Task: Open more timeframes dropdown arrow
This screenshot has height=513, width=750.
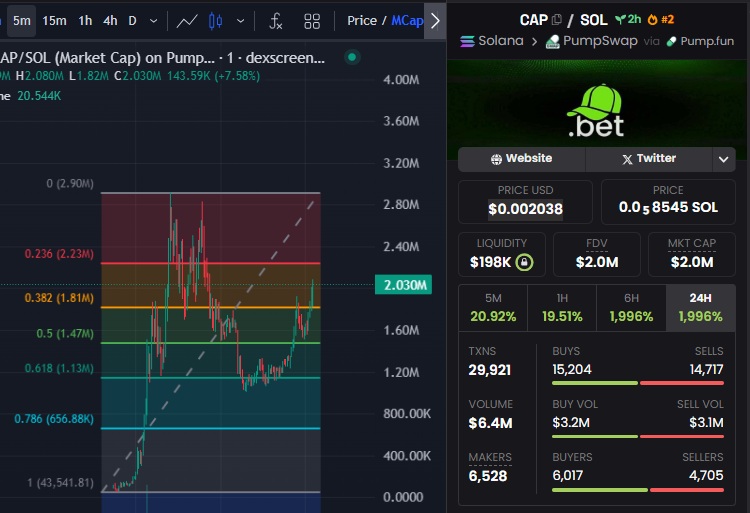Action: [x=154, y=21]
